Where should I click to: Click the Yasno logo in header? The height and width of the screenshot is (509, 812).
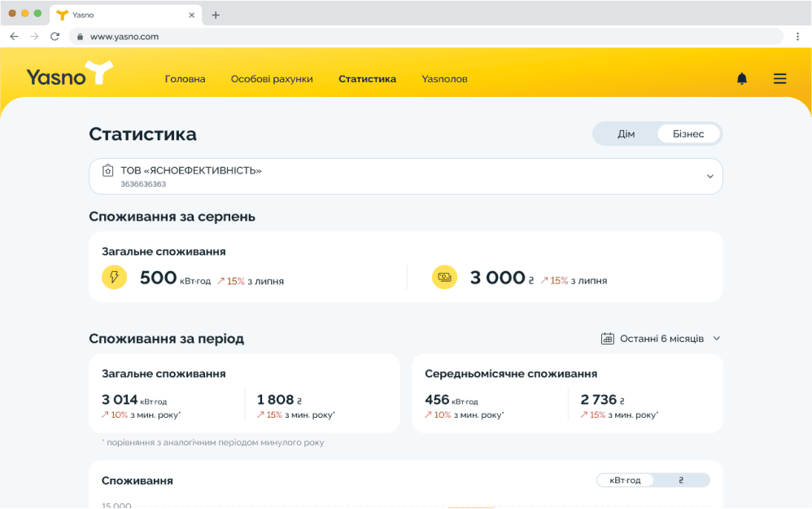[x=70, y=73]
